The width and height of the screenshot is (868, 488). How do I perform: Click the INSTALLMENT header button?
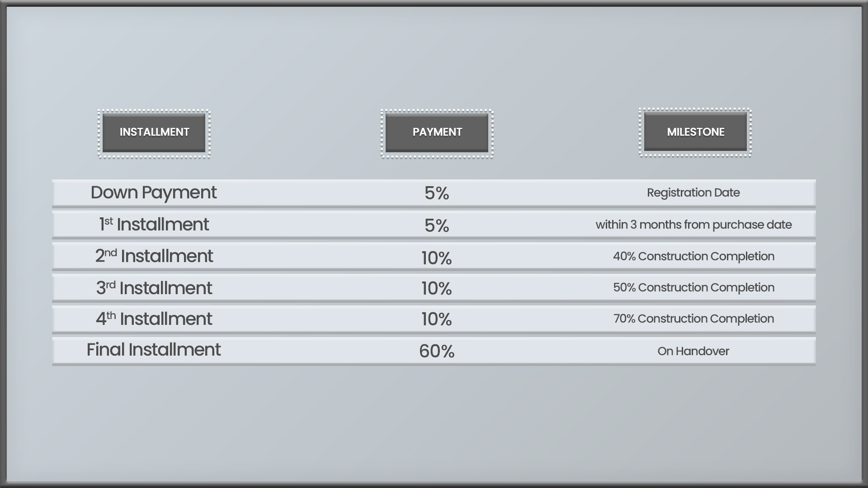pyautogui.click(x=154, y=132)
